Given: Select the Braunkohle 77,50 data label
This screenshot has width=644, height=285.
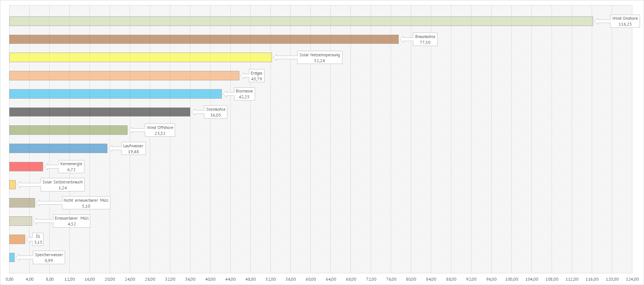Looking at the screenshot, I should tap(425, 39).
